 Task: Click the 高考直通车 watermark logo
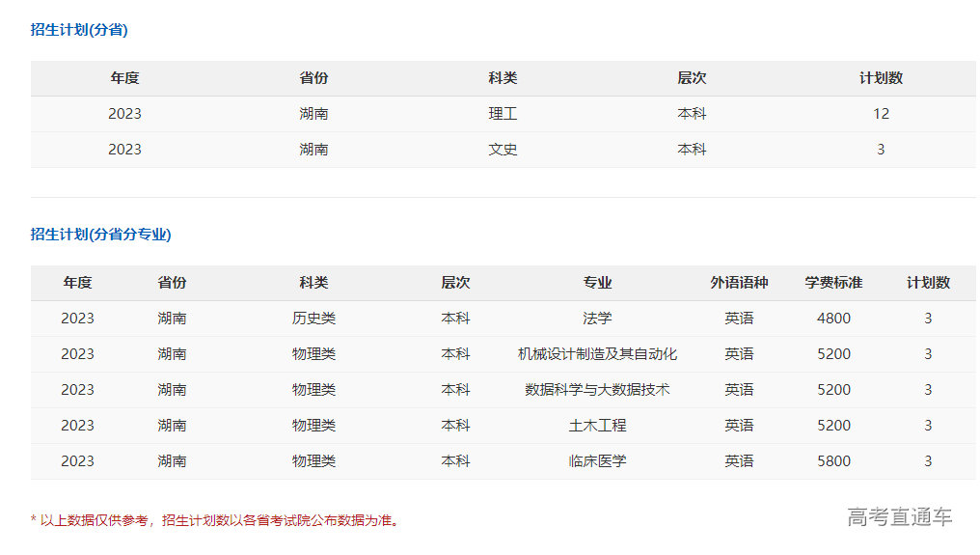pyautogui.click(x=899, y=517)
